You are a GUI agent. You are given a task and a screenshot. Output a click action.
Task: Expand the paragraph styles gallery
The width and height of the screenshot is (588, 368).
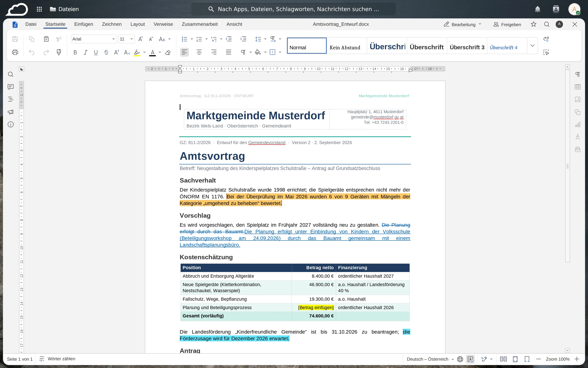532,45
